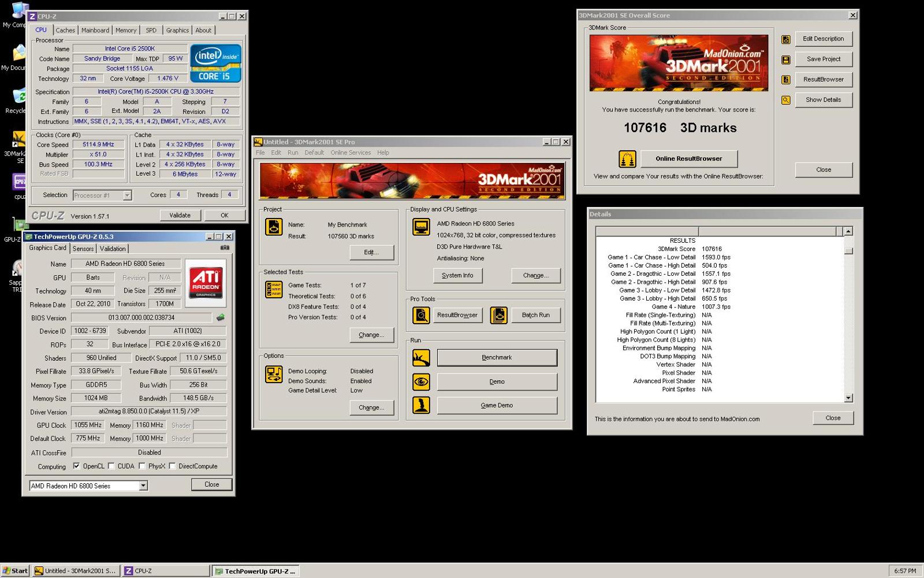
Task: Click the GPU-Z screenshot camera icon
Action: pyautogui.click(x=225, y=247)
